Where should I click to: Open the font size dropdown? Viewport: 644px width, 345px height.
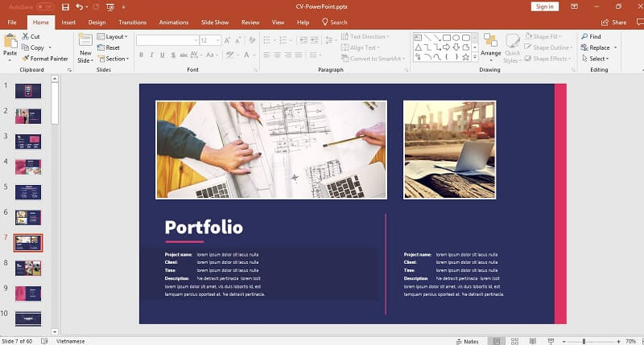coord(217,40)
